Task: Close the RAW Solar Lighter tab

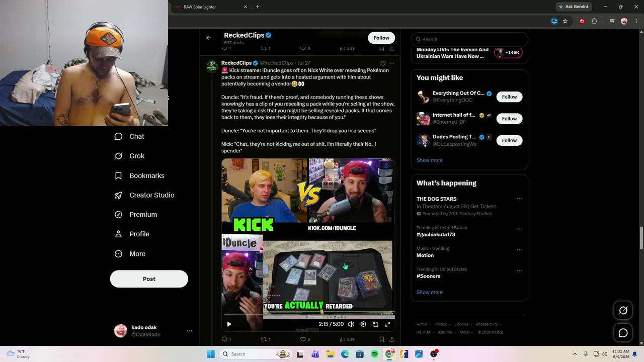Action: pyautogui.click(x=246, y=7)
